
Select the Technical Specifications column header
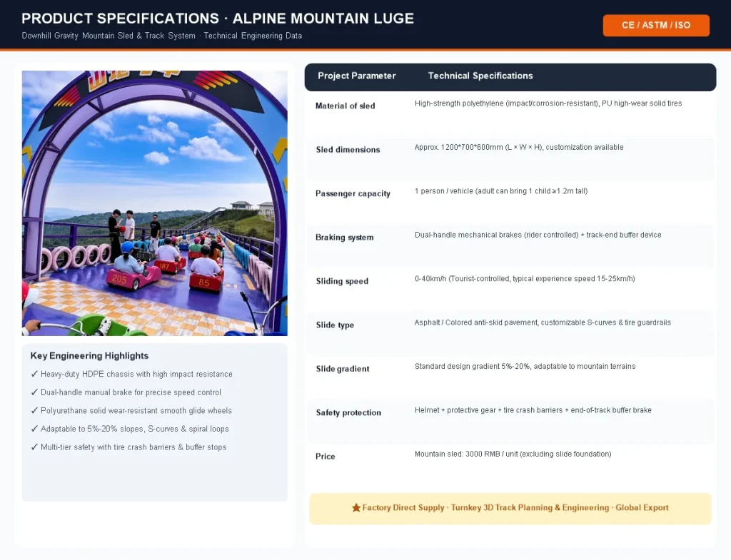[480, 76]
